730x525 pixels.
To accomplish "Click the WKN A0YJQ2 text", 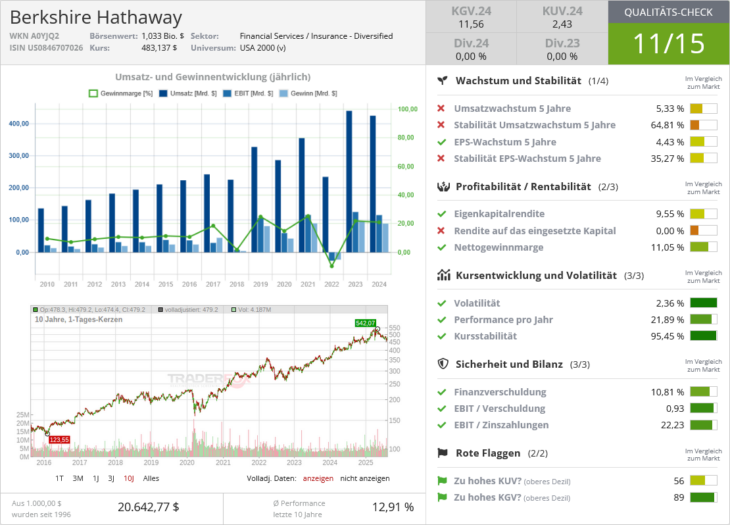I will pyautogui.click(x=34, y=36).
